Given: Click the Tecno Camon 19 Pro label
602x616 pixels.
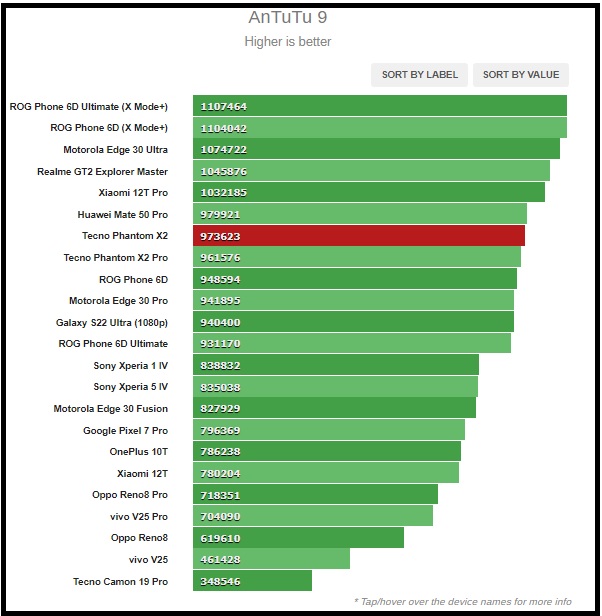Looking at the screenshot, I should pyautogui.click(x=120, y=581).
